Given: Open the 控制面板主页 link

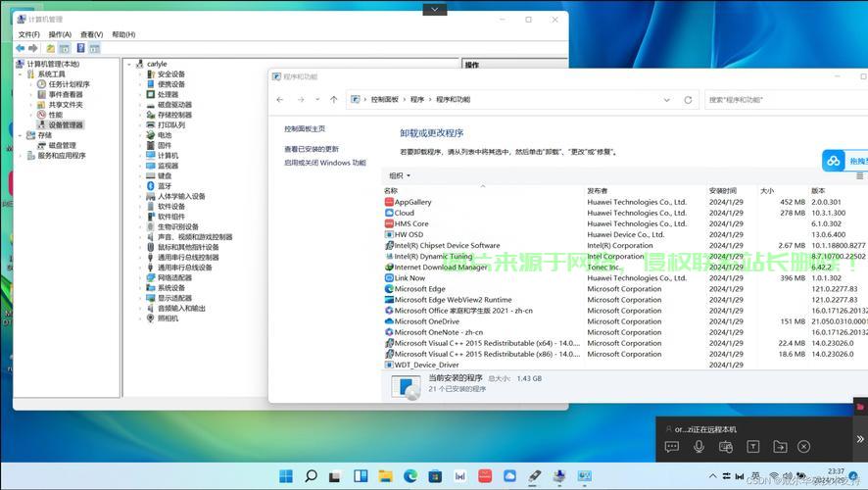Looking at the screenshot, I should [305, 129].
